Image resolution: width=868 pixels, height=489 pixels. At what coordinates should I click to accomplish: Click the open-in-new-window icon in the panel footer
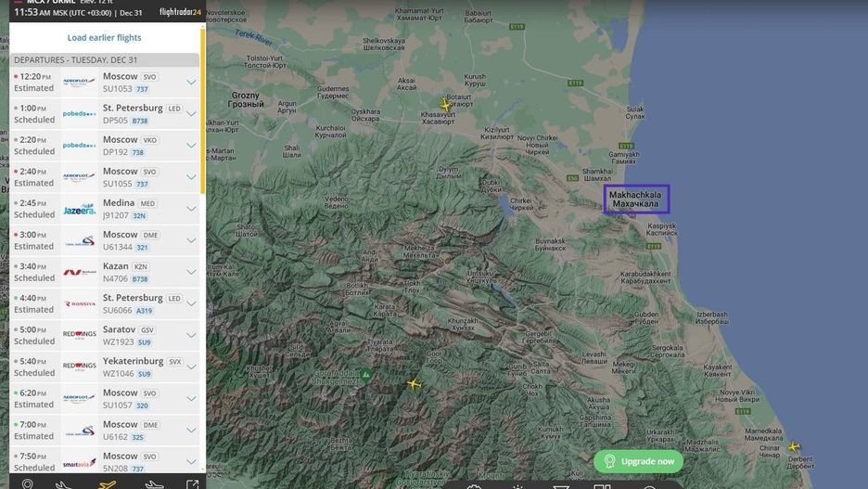pos(192,484)
